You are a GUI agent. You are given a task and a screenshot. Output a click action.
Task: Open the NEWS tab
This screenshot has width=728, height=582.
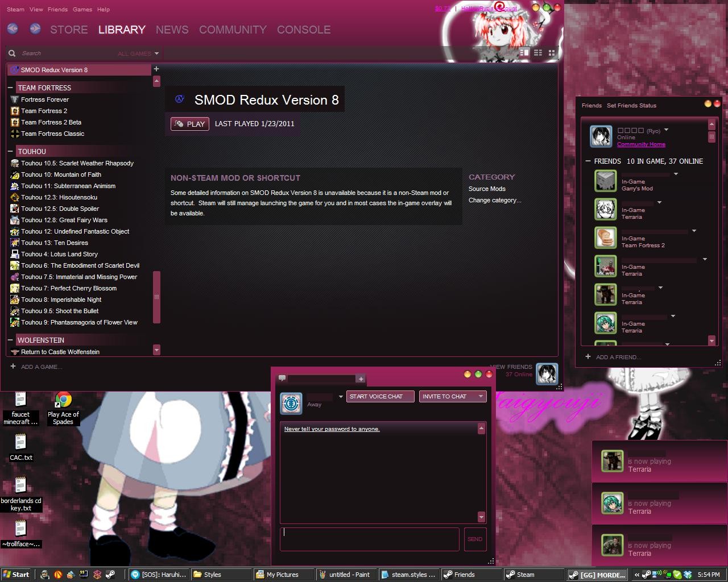(x=172, y=30)
